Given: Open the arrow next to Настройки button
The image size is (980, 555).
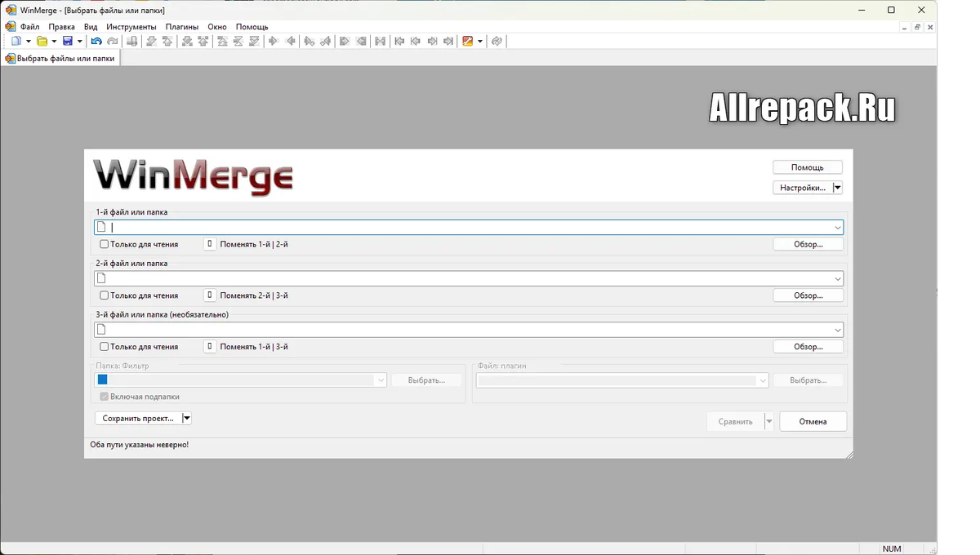Looking at the screenshot, I should point(838,188).
